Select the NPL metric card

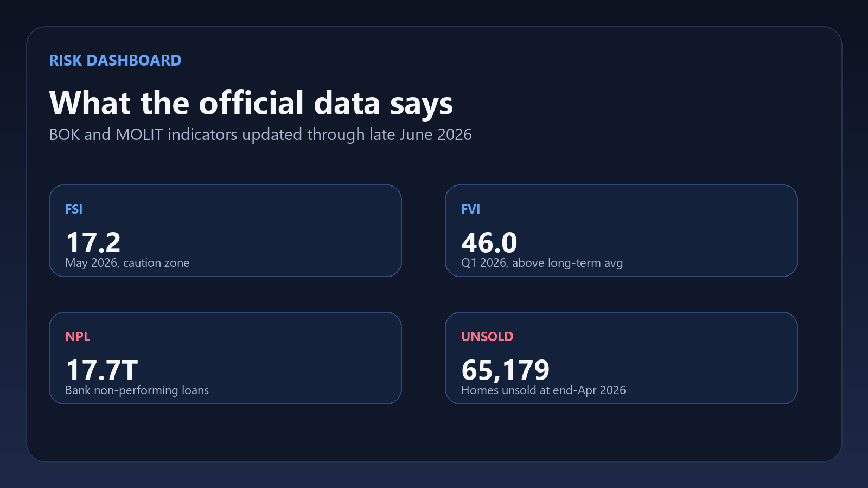coord(225,358)
